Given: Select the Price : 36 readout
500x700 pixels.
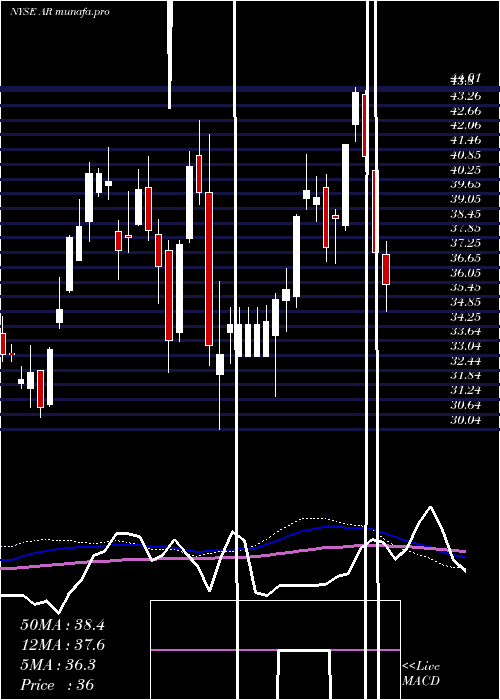Looking at the screenshot, I should click(x=57, y=685).
